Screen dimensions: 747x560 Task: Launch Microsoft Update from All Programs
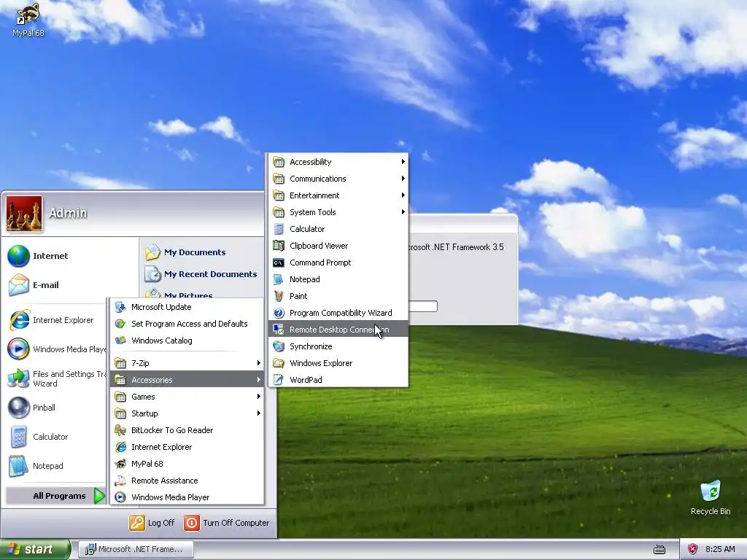[x=187, y=307]
